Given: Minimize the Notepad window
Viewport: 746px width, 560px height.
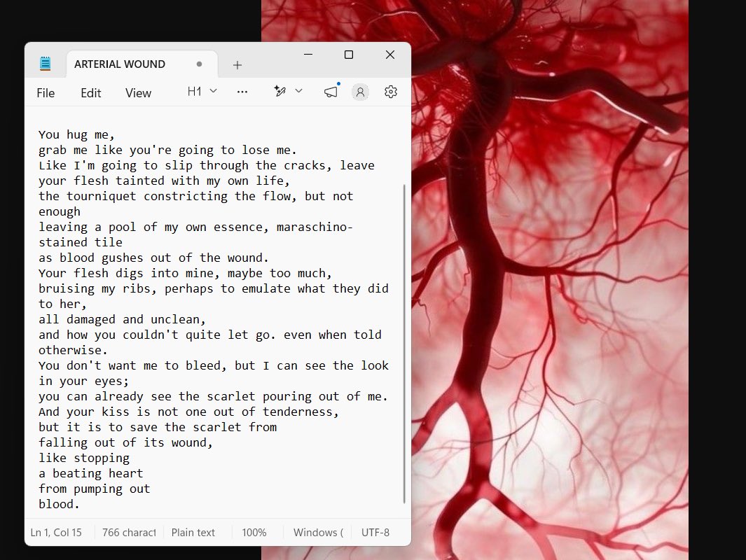Looking at the screenshot, I should tap(308, 55).
